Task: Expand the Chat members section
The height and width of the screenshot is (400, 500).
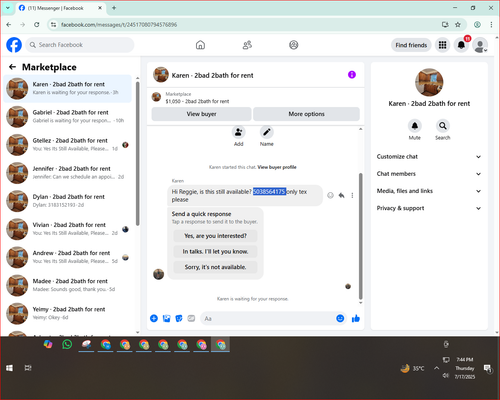Action: click(x=429, y=174)
